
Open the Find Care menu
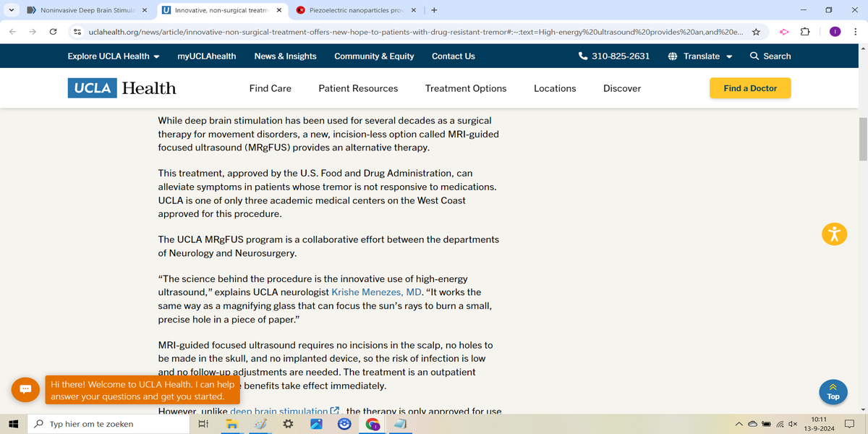271,88
